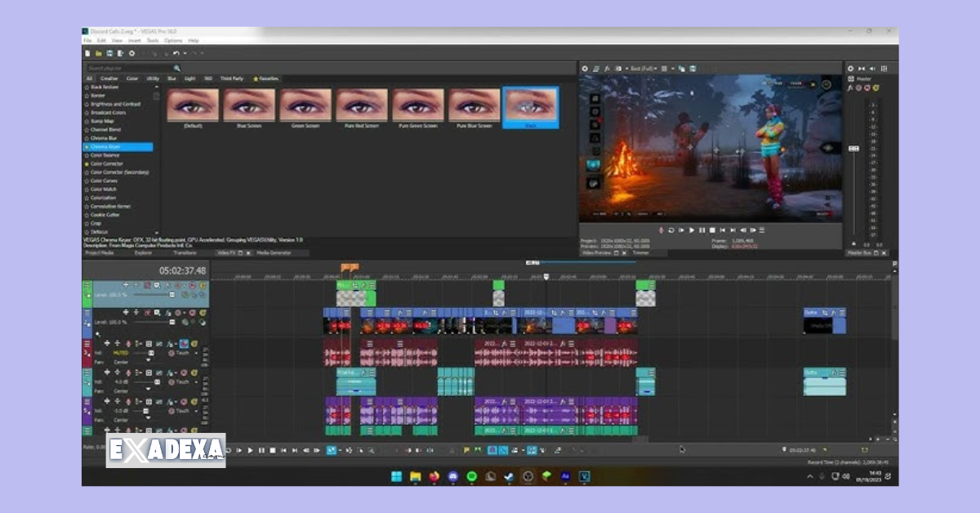Switch to the Trimmer tab next to Video Preview
This screenshot has height=513, width=980.
pos(642,253)
